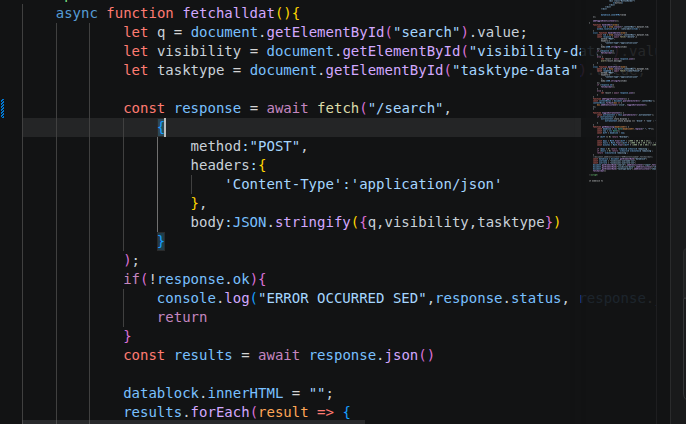Viewport: 686px width, 424px height.
Task: Click the 'json' method call
Action: 401,355
